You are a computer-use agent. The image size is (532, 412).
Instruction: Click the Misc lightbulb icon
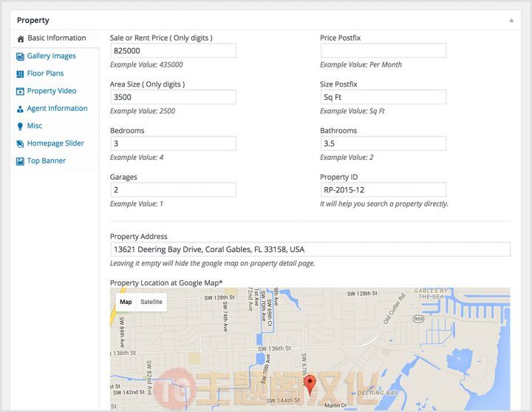(x=20, y=126)
